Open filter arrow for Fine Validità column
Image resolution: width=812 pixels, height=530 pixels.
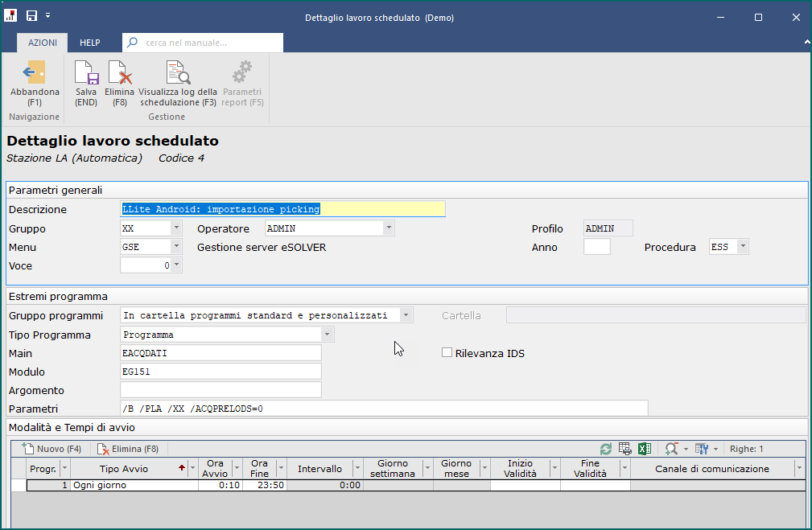click(624, 468)
